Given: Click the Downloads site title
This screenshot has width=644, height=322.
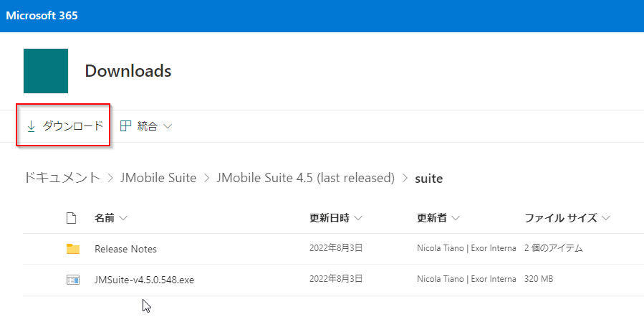Looking at the screenshot, I should 128,71.
